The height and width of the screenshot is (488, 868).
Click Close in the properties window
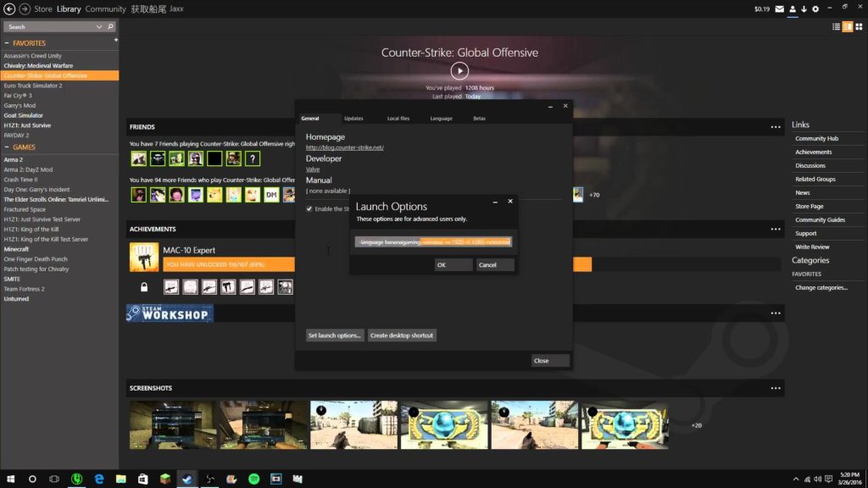point(549,361)
